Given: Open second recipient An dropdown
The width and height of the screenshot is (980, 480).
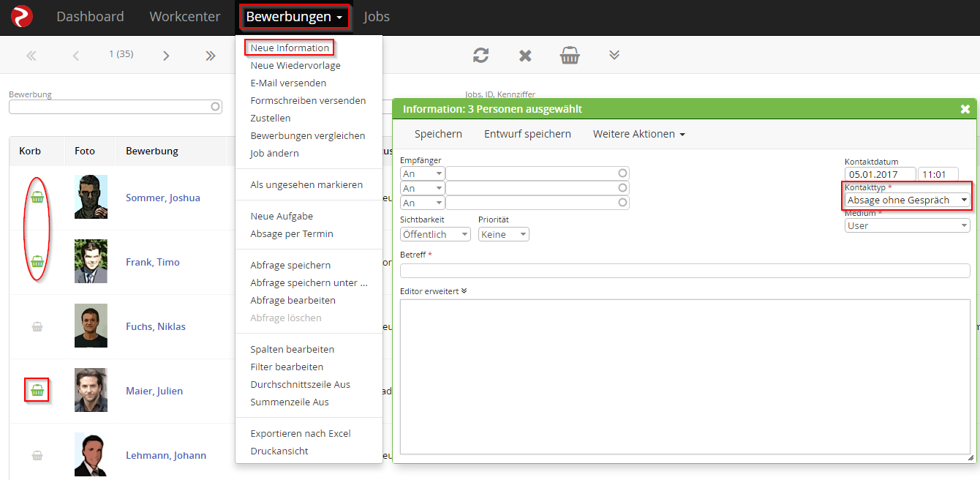Looking at the screenshot, I should (x=422, y=188).
